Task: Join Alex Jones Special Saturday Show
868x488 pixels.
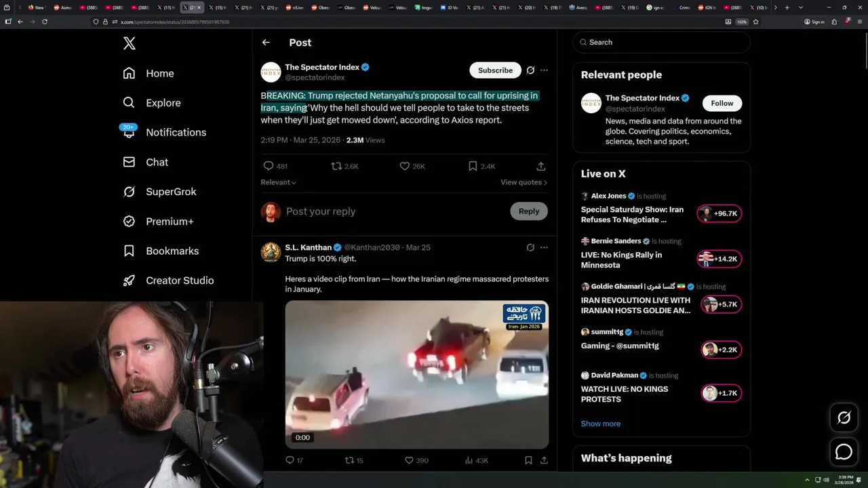Action: coord(632,215)
